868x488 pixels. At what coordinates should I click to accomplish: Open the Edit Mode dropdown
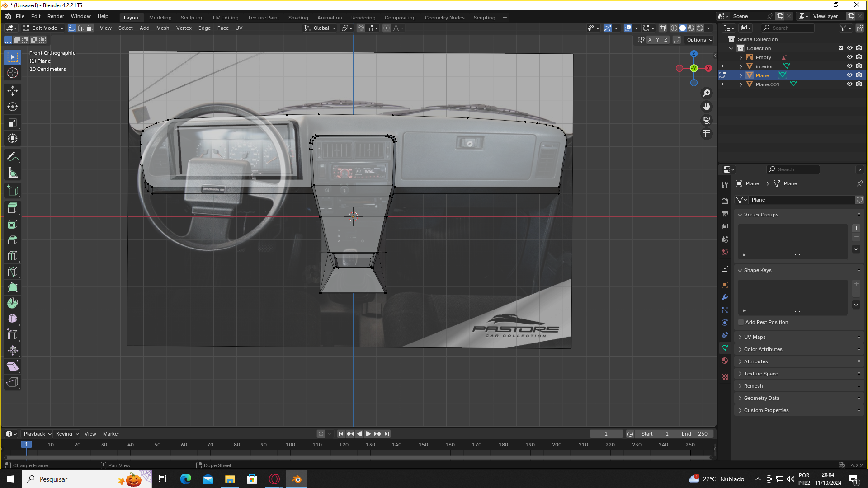pyautogui.click(x=44, y=28)
